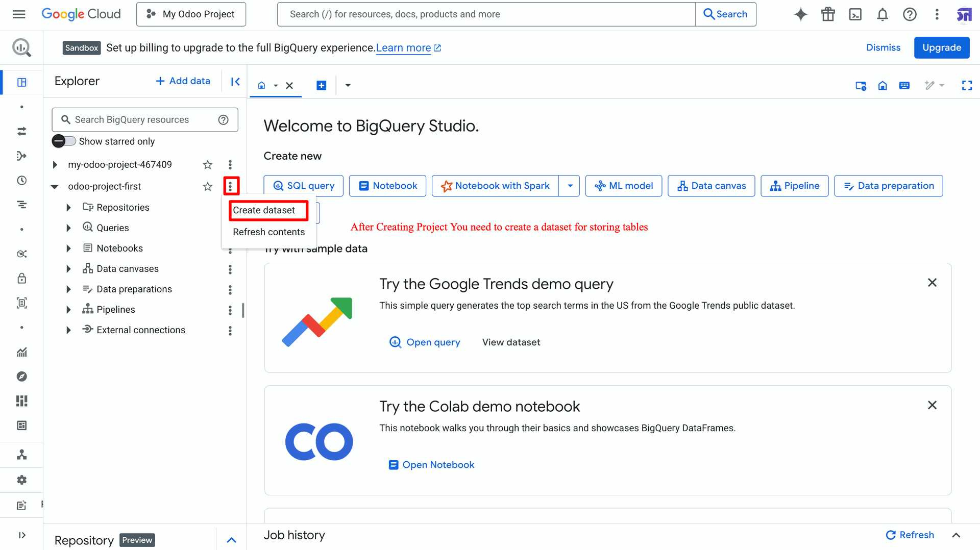The image size is (980, 550).
Task: Star the my-odoo-project-467409 project
Action: (x=207, y=165)
